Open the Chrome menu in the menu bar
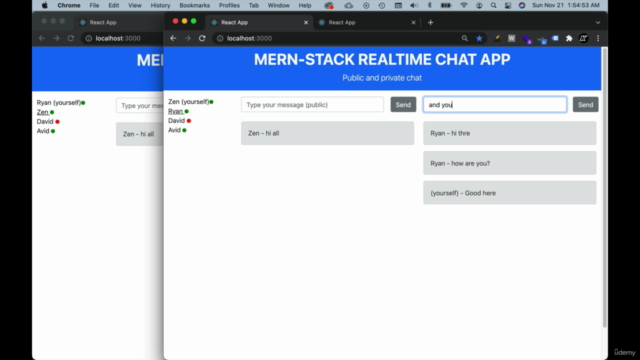 pos(69,5)
